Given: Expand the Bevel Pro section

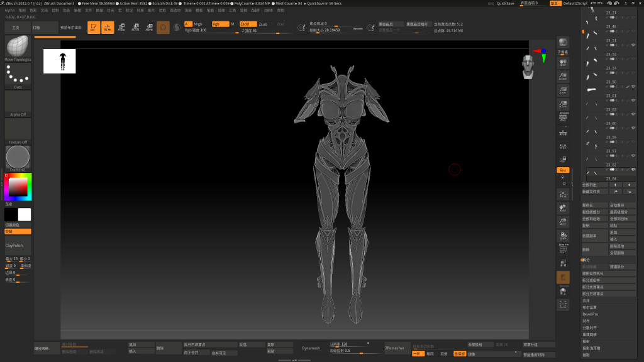Looking at the screenshot, I should (x=590, y=314).
